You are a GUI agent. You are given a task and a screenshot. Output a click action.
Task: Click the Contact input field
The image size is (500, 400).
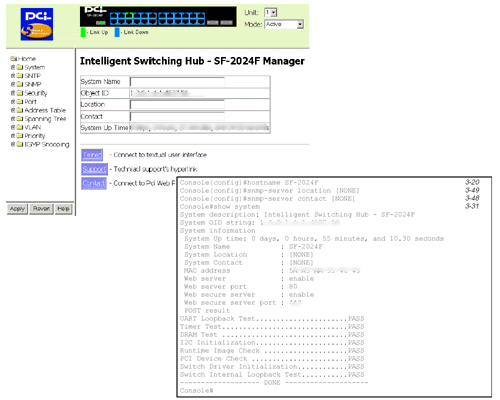coord(177,117)
